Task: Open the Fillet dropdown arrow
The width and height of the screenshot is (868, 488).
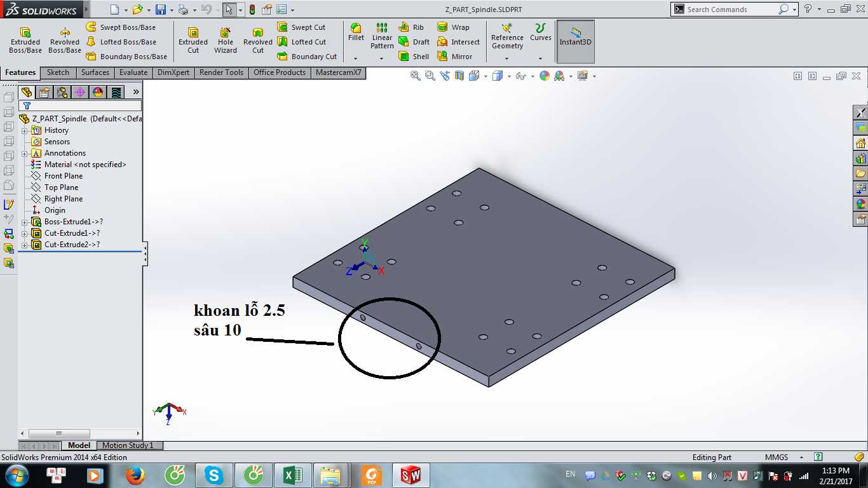Action: coord(356,58)
